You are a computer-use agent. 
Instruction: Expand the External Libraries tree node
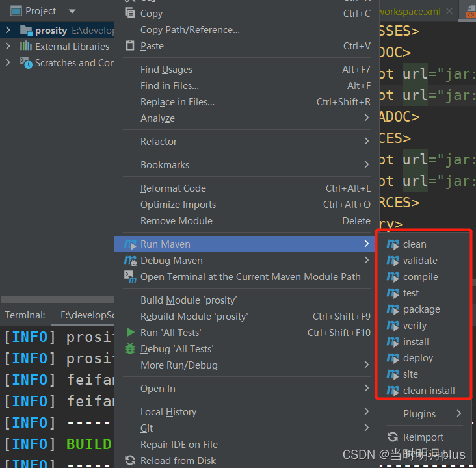pos(8,46)
